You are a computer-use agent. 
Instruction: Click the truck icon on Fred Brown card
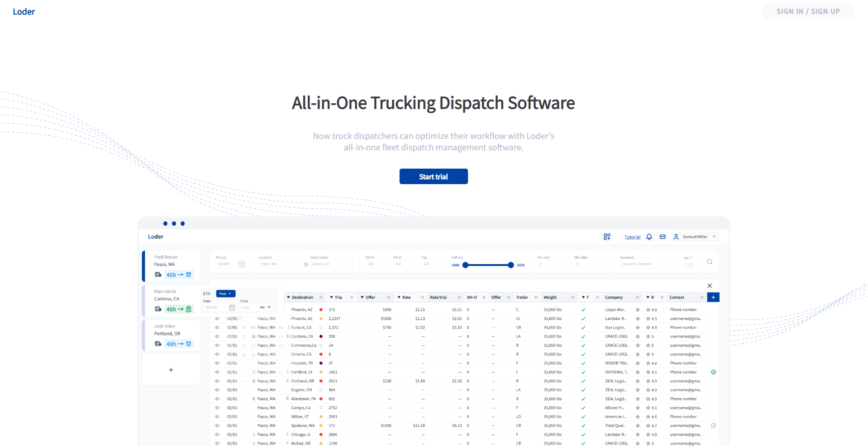[158, 275]
